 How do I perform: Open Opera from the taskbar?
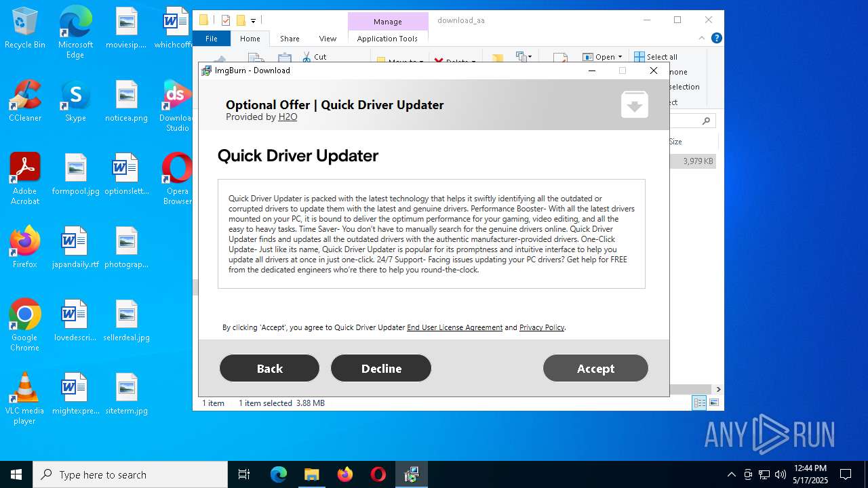click(x=378, y=474)
